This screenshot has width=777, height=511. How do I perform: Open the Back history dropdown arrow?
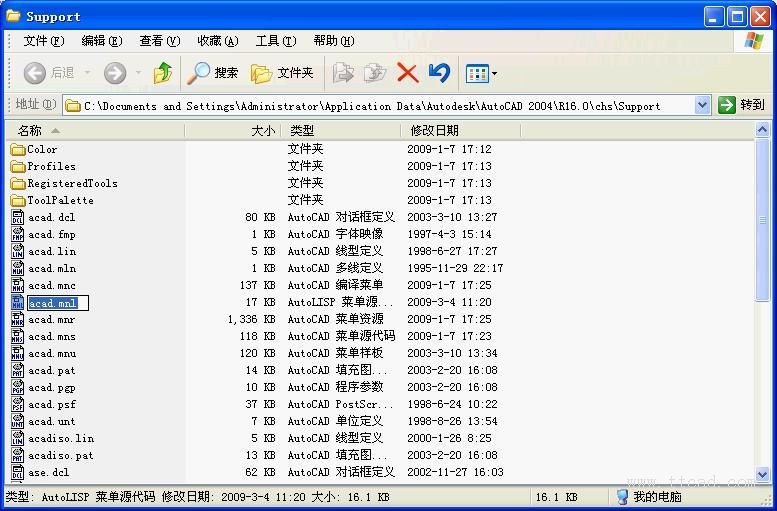click(x=87, y=73)
